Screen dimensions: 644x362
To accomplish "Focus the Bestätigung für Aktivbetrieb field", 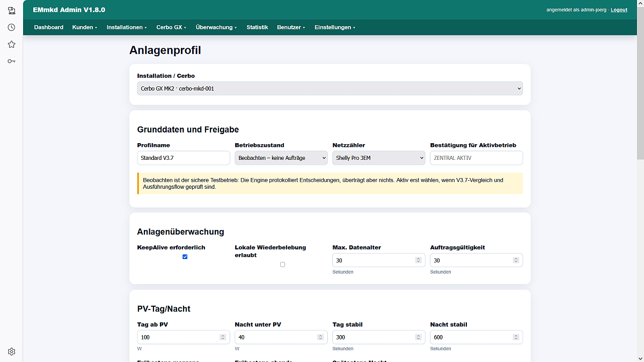I will [477, 158].
